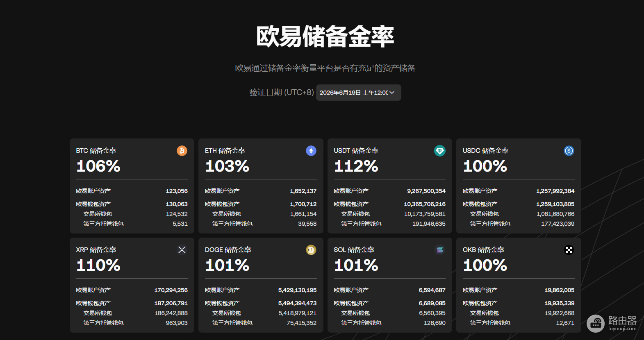644x340 pixels.
Task: Click BTC exchange wallet value 124,532
Action: point(177,214)
